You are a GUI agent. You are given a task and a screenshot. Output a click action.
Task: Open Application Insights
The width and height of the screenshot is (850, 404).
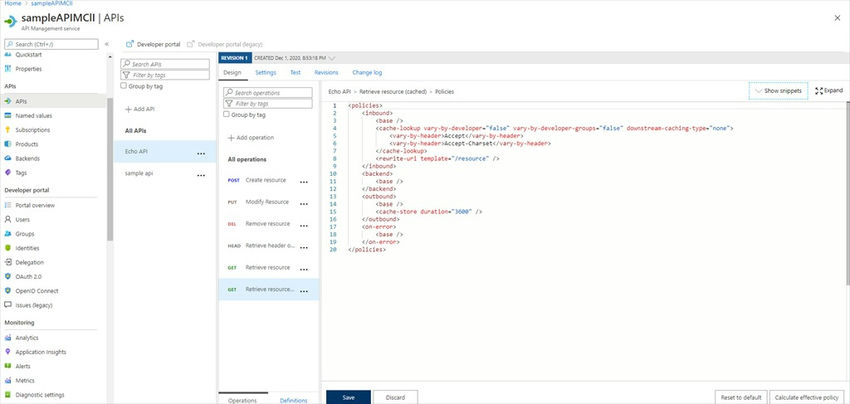(x=41, y=352)
